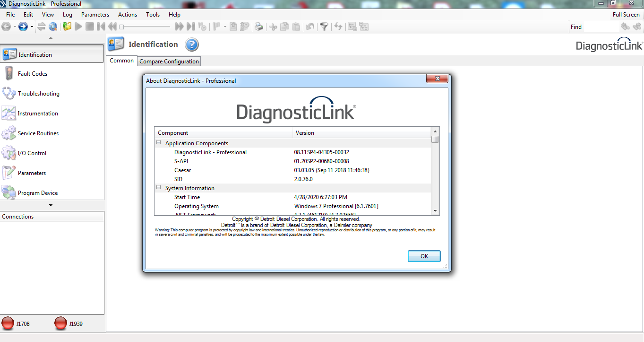Screen dimensions: 644x342
Task: Click the About list scrollbar down arrow
Action: pyautogui.click(x=435, y=211)
